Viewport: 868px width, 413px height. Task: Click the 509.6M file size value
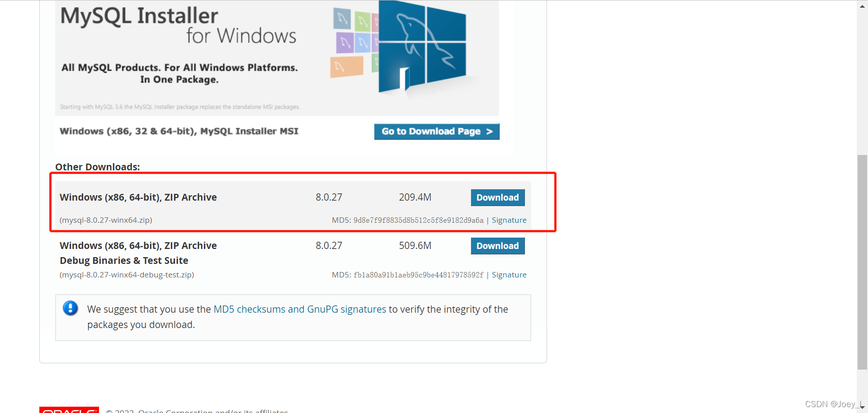point(415,246)
